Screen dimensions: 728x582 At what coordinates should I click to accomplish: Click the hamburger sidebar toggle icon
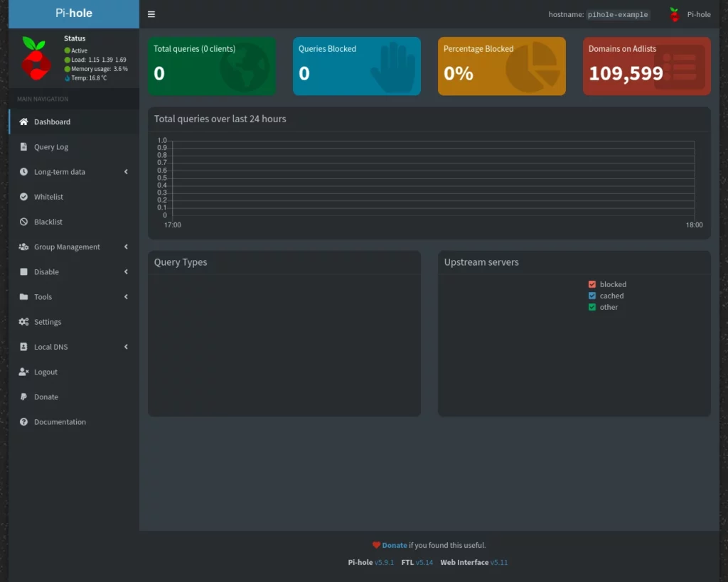click(151, 13)
